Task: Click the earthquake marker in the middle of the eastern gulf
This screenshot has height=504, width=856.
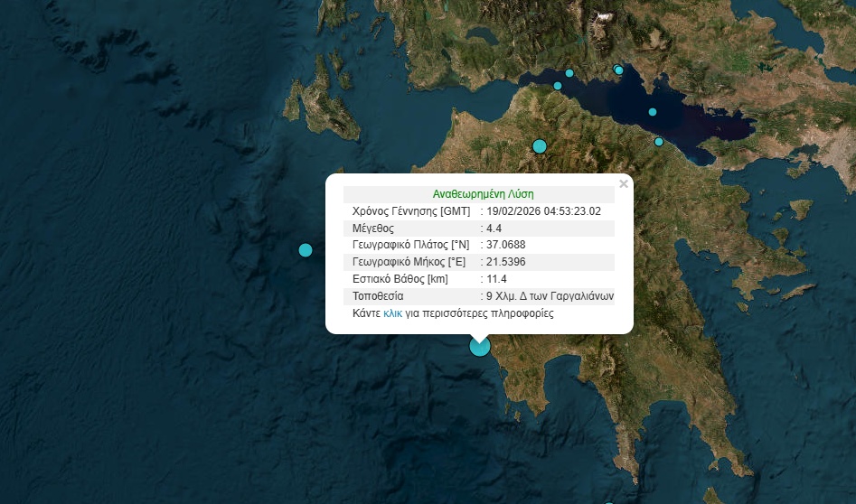Action: coord(653,113)
